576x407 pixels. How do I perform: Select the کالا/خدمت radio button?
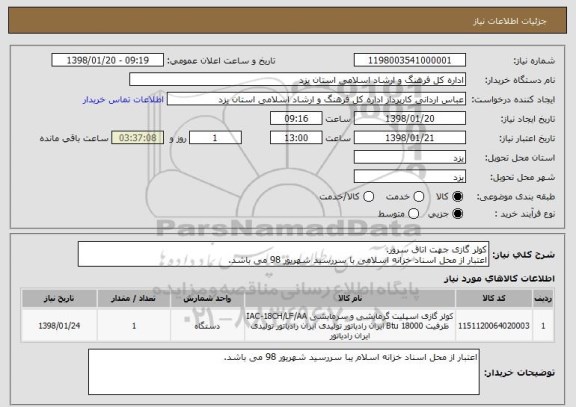[368, 197]
